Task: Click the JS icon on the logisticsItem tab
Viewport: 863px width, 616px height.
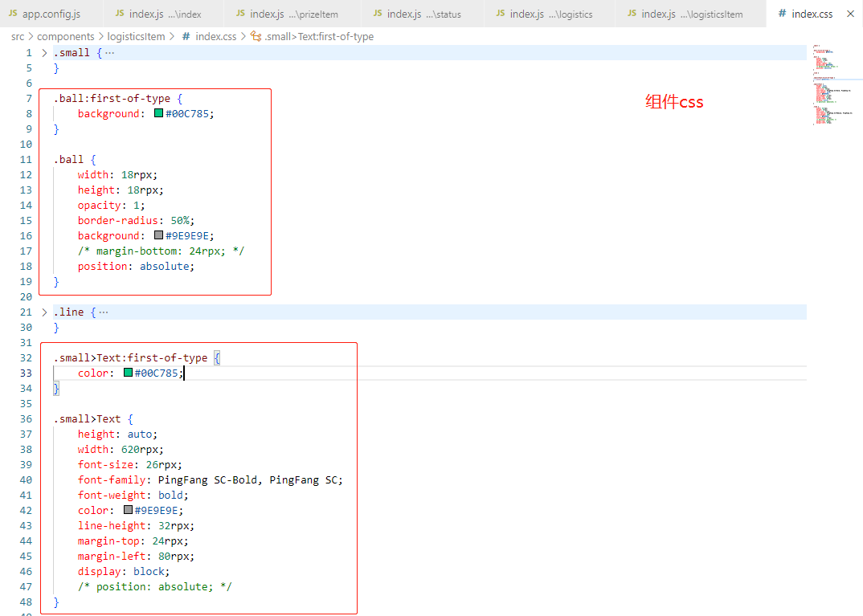Action: 632,13
